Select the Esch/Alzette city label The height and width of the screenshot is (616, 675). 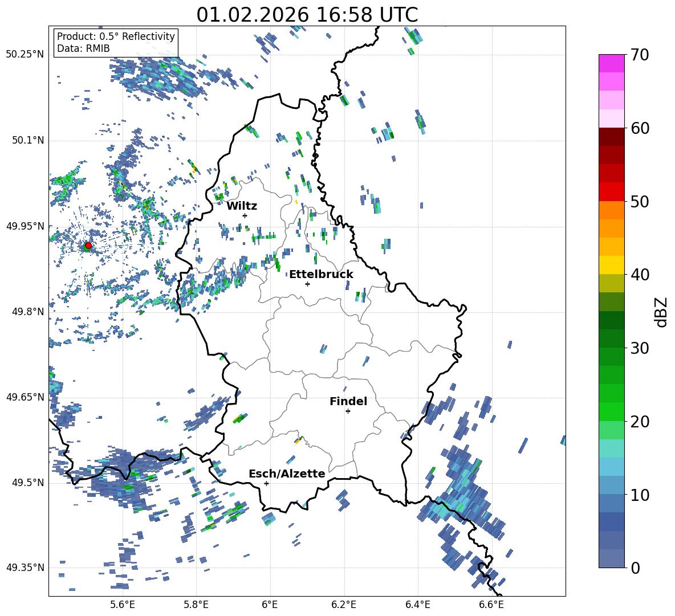tap(287, 474)
